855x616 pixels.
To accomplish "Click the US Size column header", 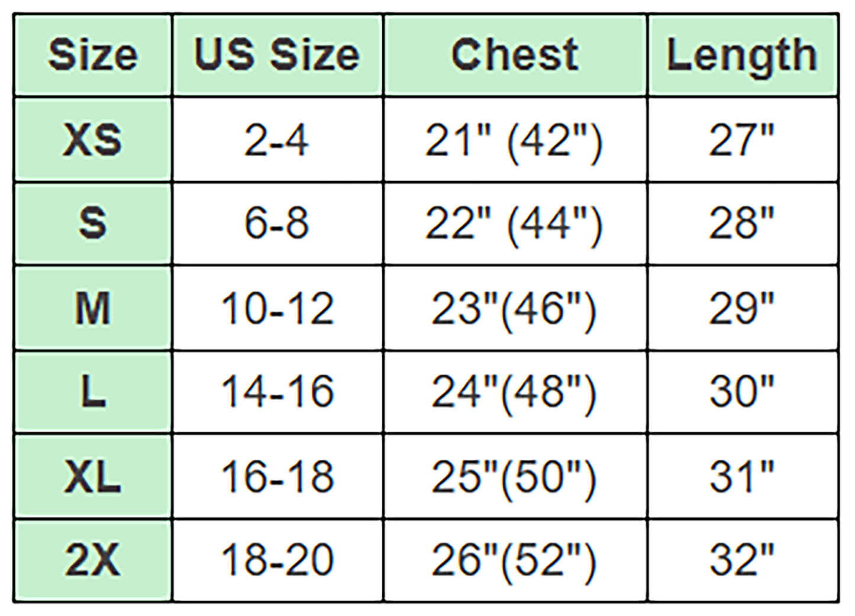I will pos(277,55).
